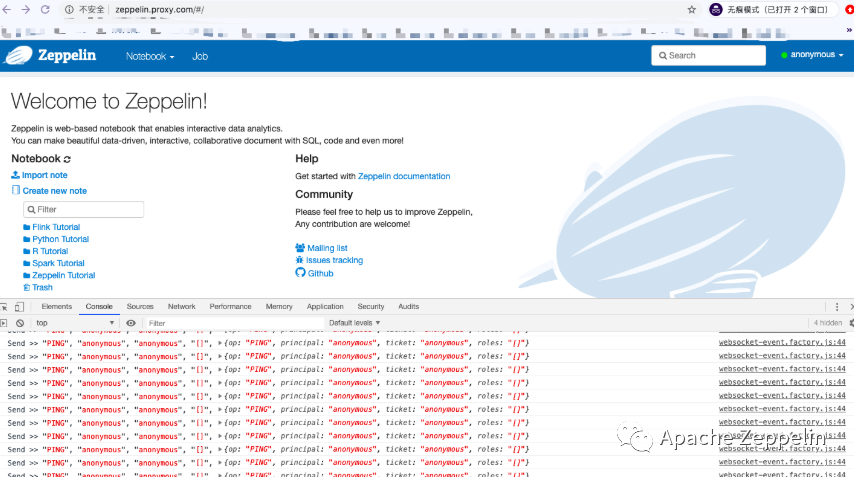
Task: Expand the Zeppelin Tutorial folder
Action: coord(64,275)
